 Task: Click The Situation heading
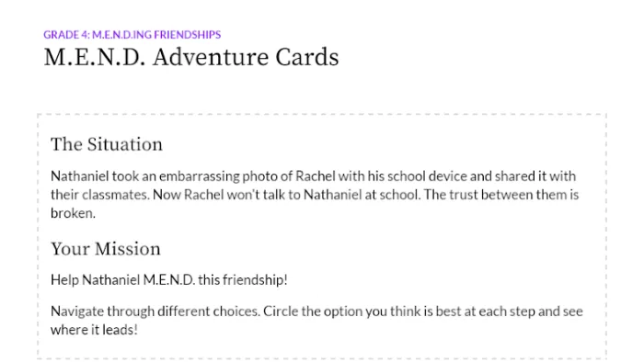pos(107,144)
